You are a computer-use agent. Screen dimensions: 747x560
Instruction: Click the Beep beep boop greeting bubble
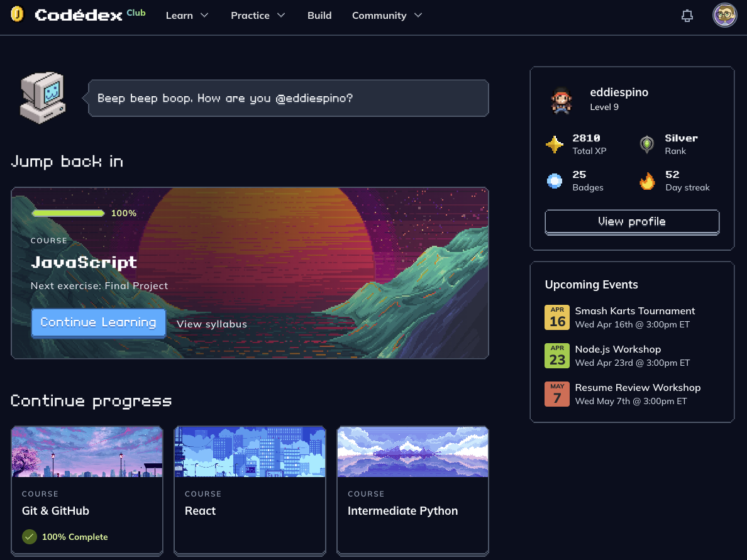(289, 98)
